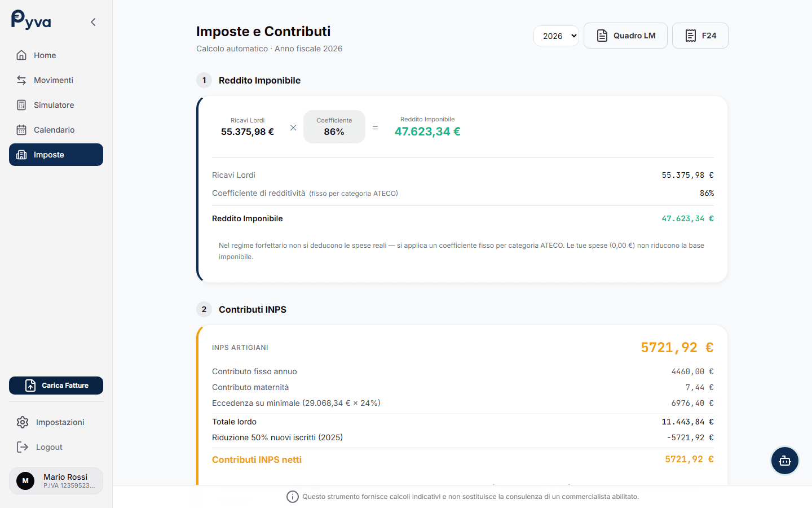Click the Simulatore calculator icon
The height and width of the screenshot is (508, 812).
(x=21, y=105)
